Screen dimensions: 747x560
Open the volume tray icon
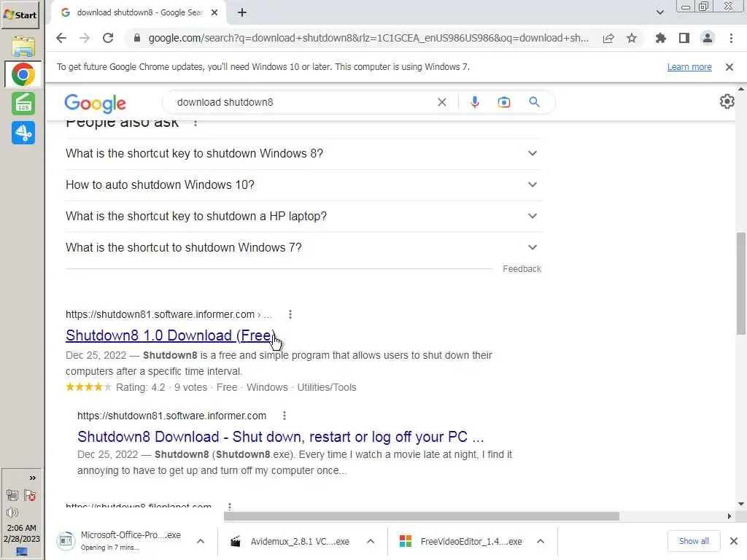[x=12, y=513]
